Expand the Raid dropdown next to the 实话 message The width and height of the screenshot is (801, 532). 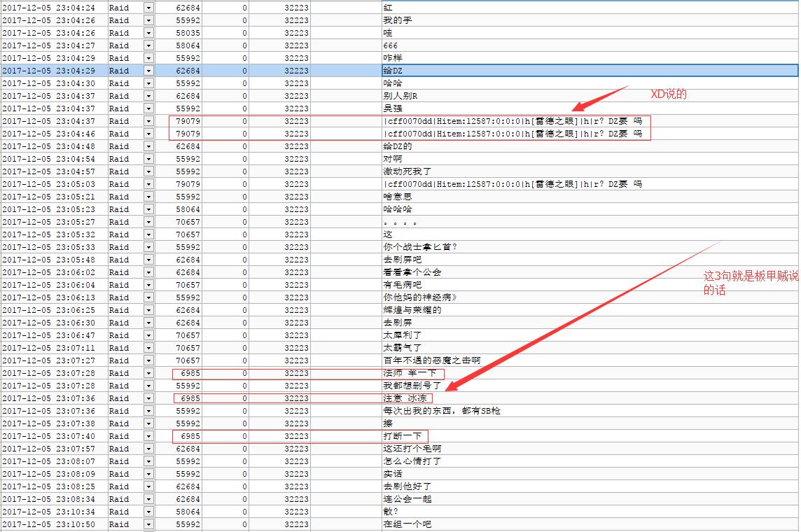[x=148, y=473]
